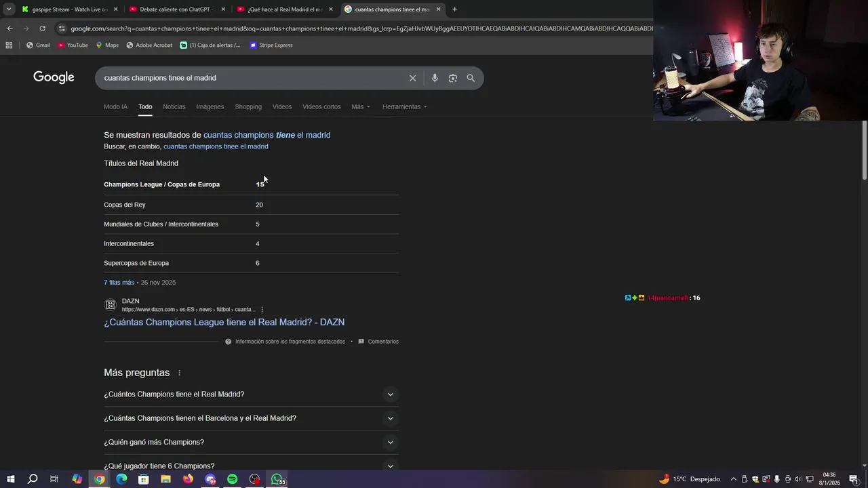
Task: Show 7 filas más in the table
Action: point(119,283)
